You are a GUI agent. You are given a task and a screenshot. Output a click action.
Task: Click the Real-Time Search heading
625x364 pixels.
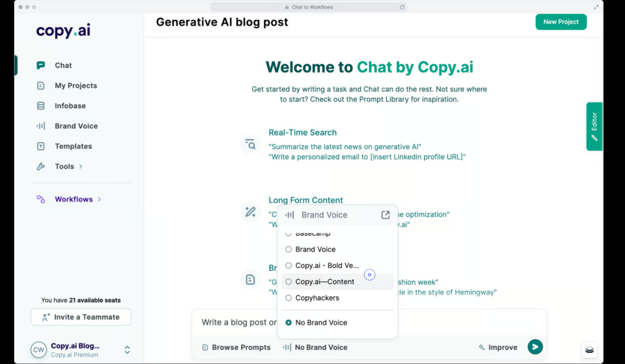coord(303,133)
